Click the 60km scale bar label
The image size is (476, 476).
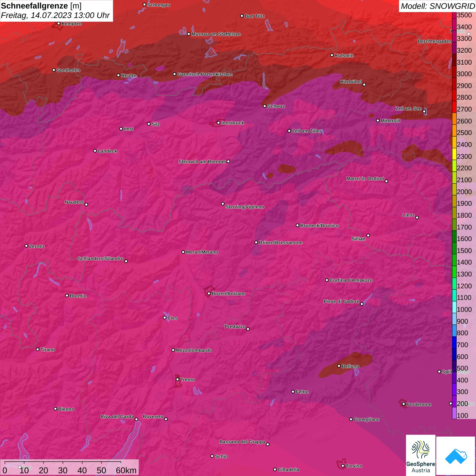click(126, 470)
